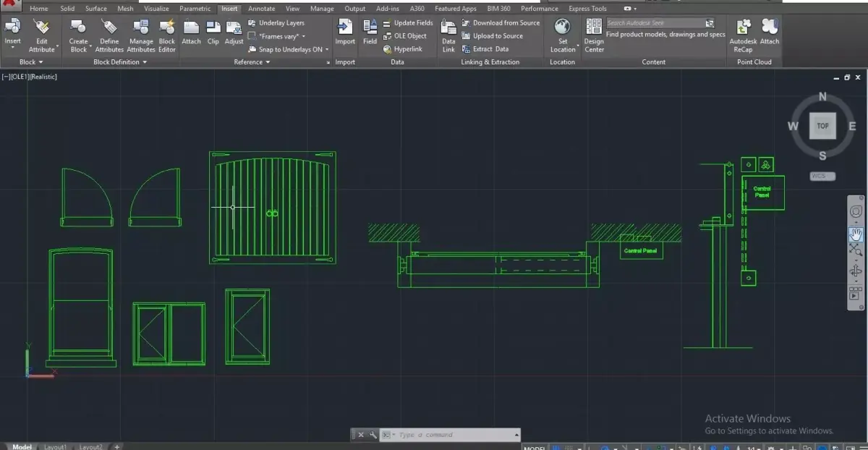Click the W direction on ViewCube compass
This screenshot has height=450, width=868.
click(x=793, y=126)
